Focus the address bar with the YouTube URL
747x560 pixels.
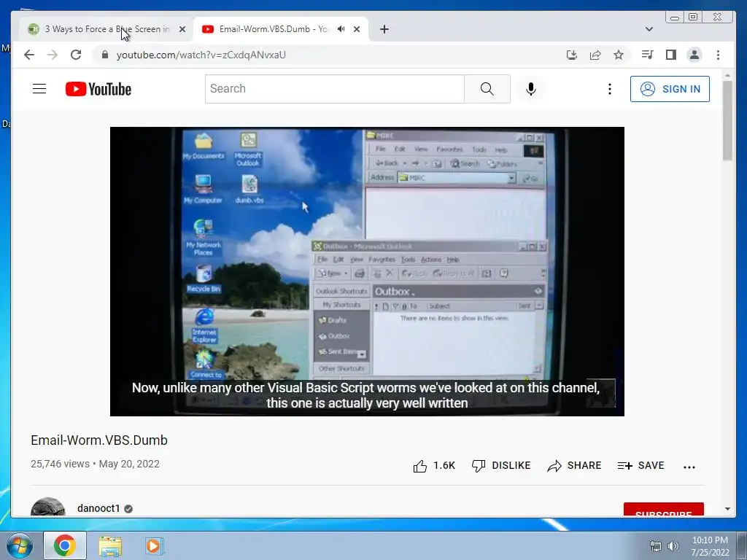point(201,55)
